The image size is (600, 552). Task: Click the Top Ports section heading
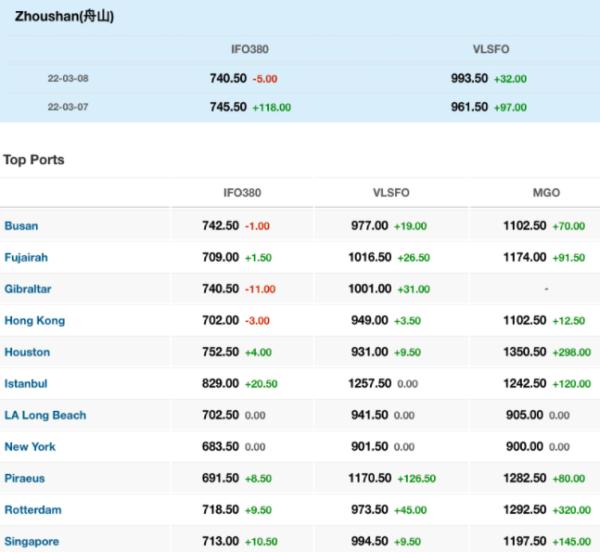tap(34, 159)
